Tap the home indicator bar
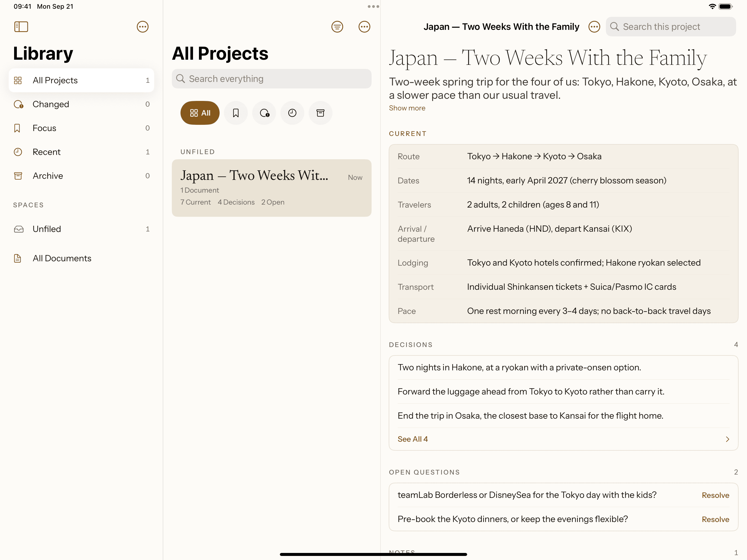The image size is (747, 560). 373,554
